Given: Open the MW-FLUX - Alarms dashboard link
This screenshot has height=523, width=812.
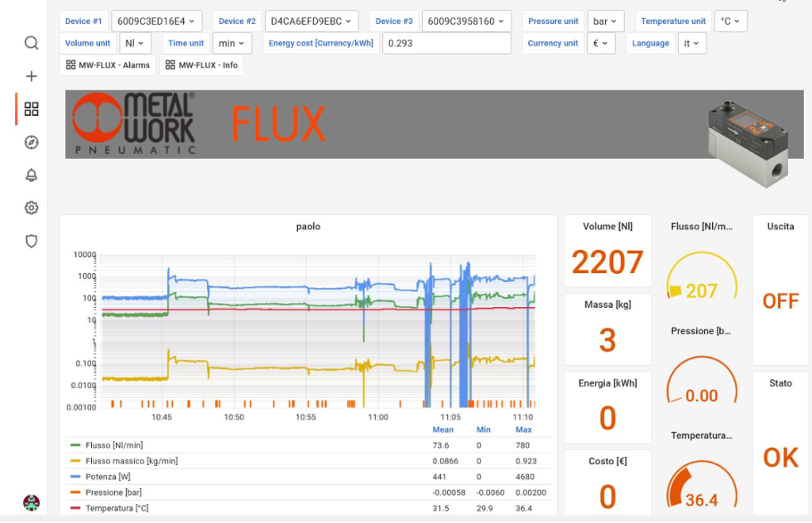Looking at the screenshot, I should (x=108, y=65).
